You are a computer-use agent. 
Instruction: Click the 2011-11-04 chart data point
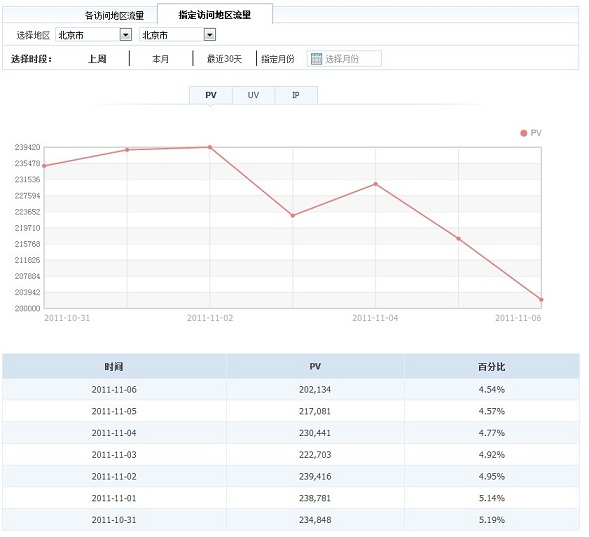coord(376,184)
